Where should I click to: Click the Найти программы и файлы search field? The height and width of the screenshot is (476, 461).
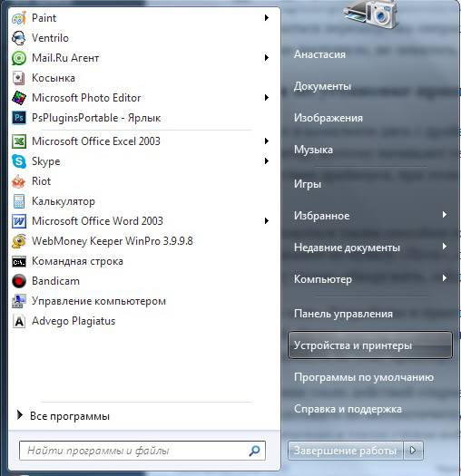click(142, 451)
